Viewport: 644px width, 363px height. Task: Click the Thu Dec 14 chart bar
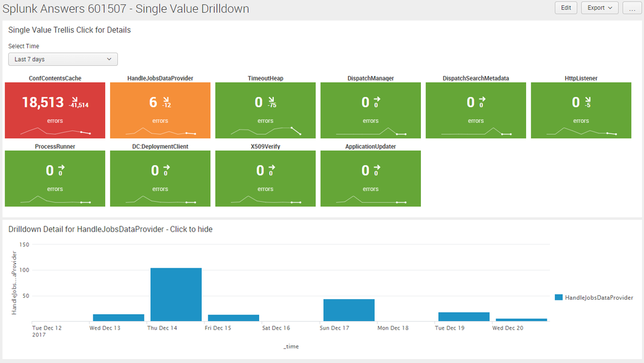(176, 294)
